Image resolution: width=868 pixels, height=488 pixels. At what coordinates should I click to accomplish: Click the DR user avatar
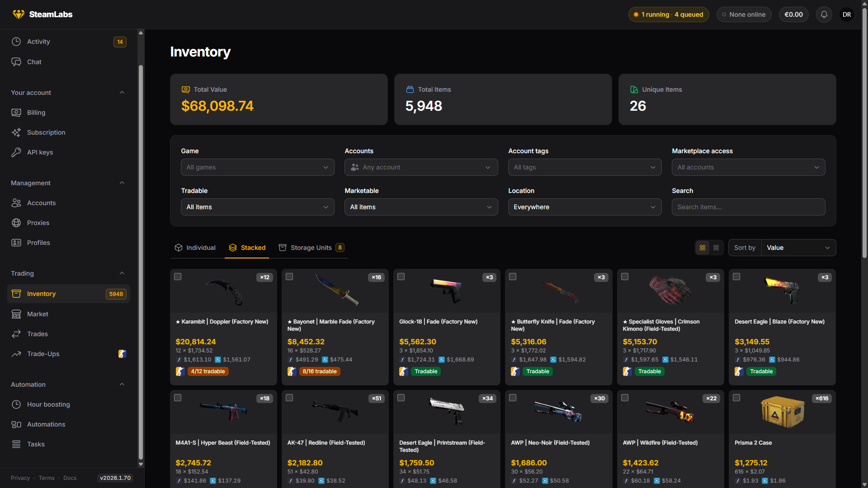(847, 14)
